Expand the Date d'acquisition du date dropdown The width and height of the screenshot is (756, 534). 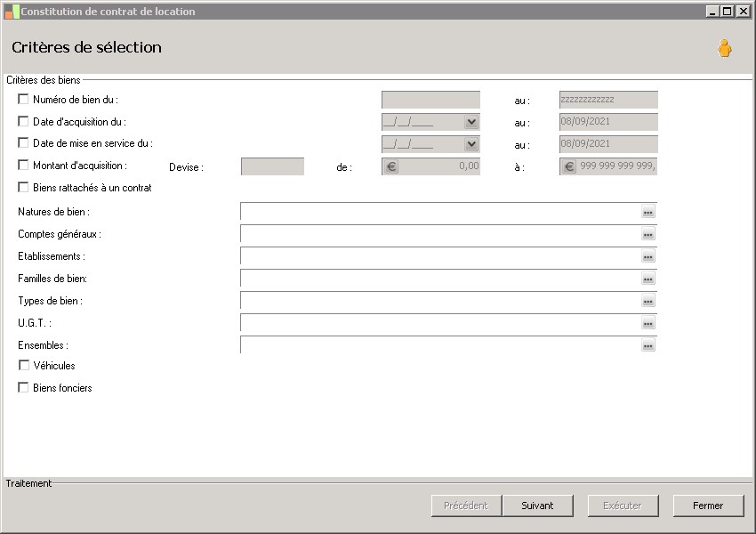click(471, 122)
